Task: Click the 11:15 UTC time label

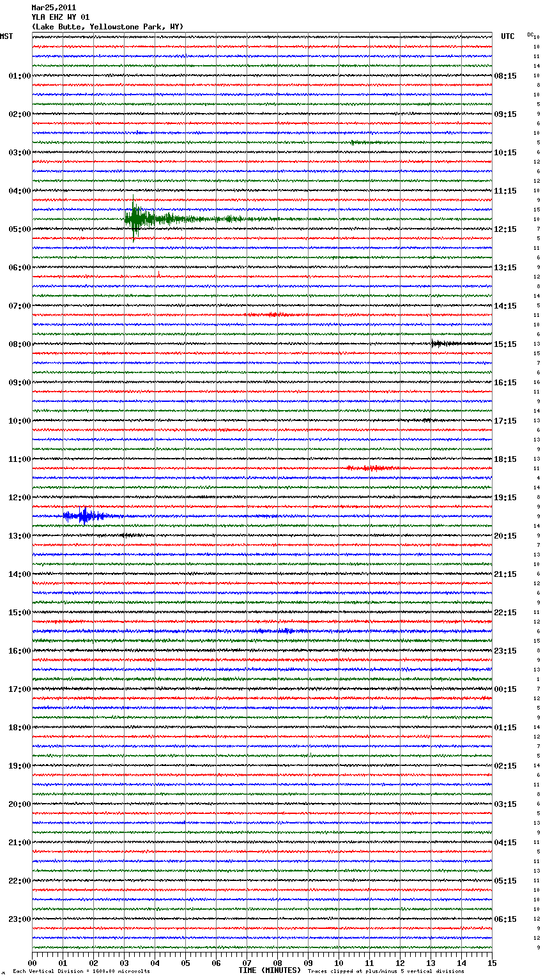Action: pos(505,191)
